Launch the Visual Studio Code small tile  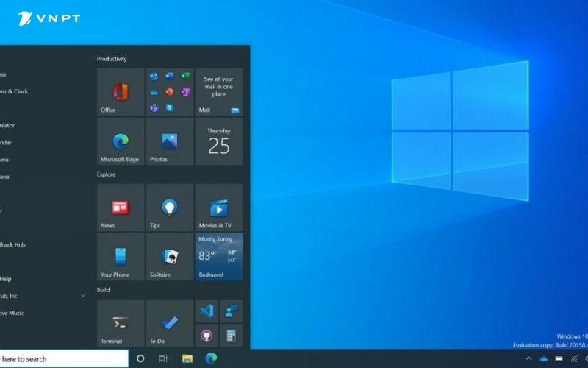(207, 311)
